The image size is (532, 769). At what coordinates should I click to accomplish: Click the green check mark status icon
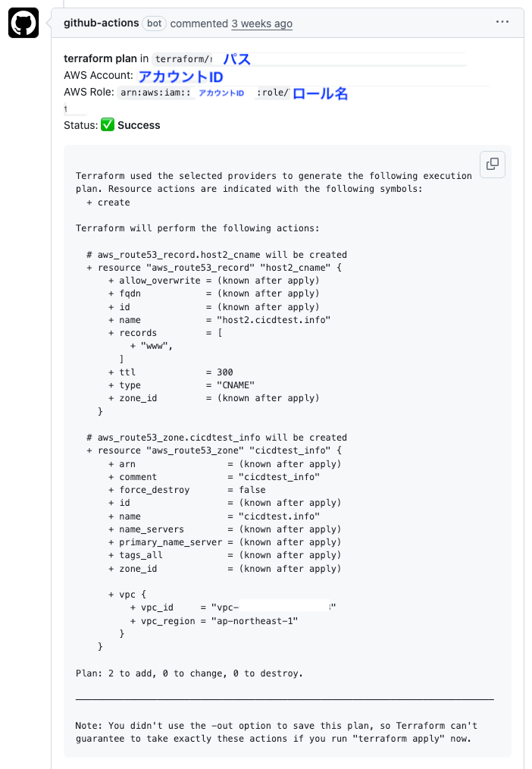coord(108,125)
